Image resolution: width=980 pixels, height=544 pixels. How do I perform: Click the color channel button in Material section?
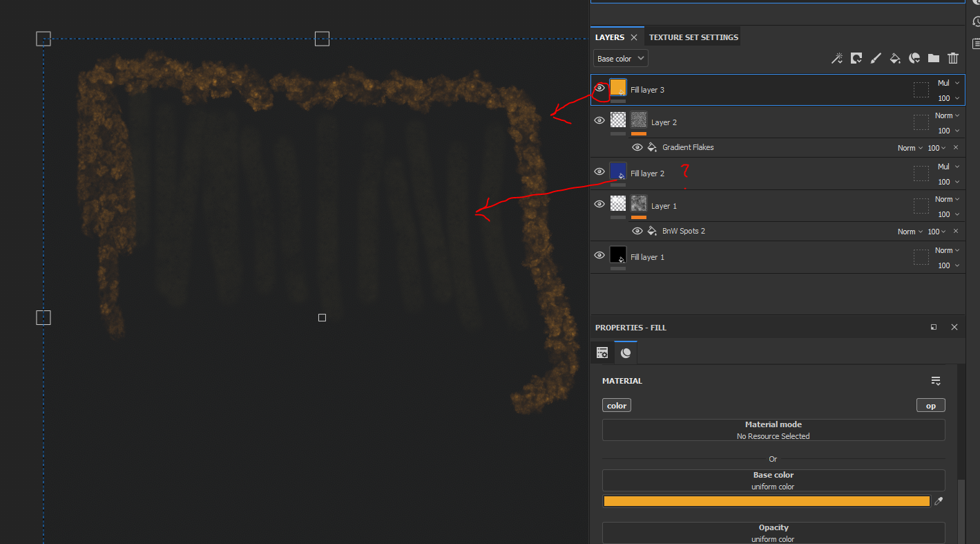pyautogui.click(x=616, y=405)
